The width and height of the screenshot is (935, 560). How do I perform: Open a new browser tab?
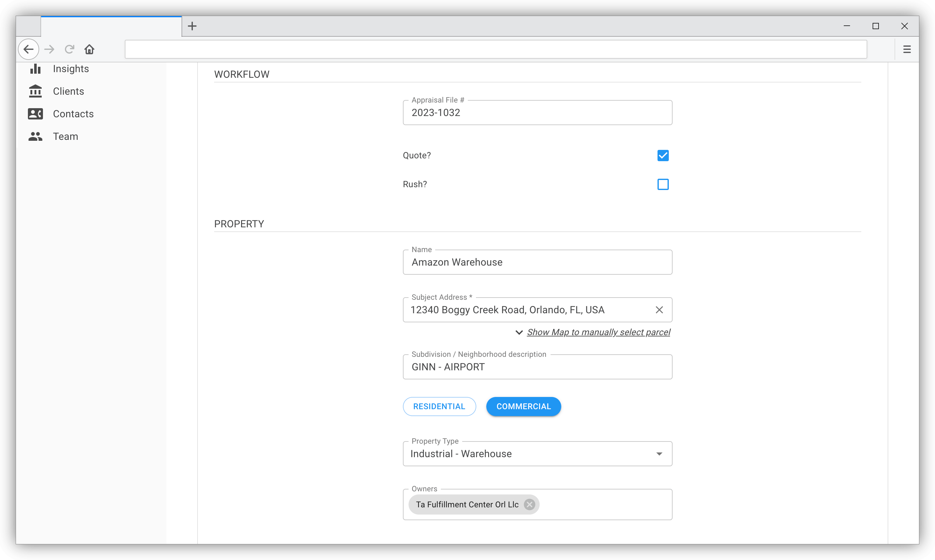click(x=192, y=26)
